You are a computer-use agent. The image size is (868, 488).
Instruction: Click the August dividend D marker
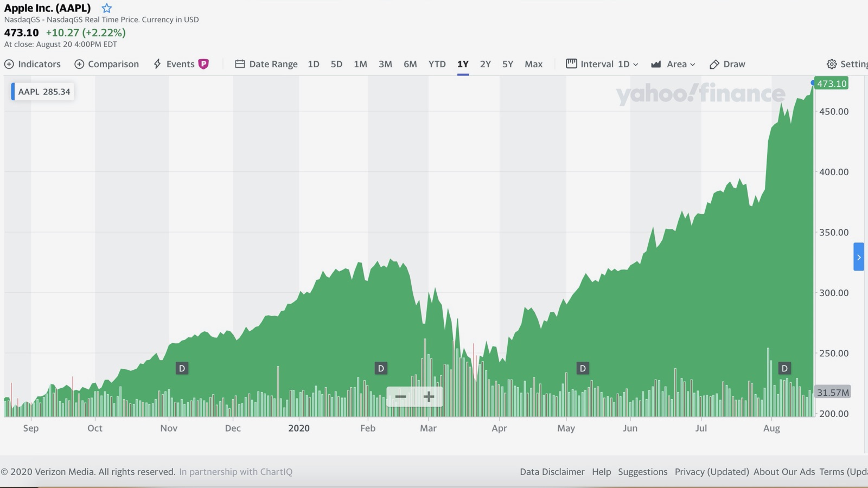pos(784,369)
